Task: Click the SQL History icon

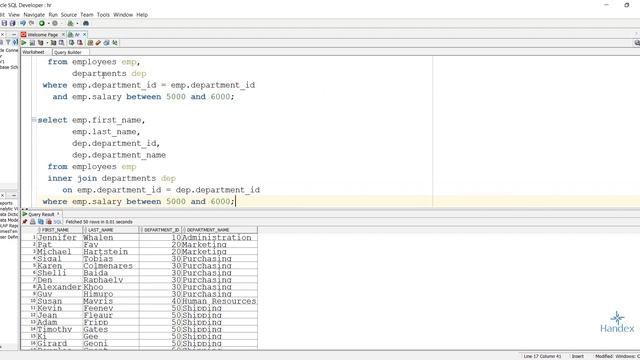Action: tap(107, 42)
